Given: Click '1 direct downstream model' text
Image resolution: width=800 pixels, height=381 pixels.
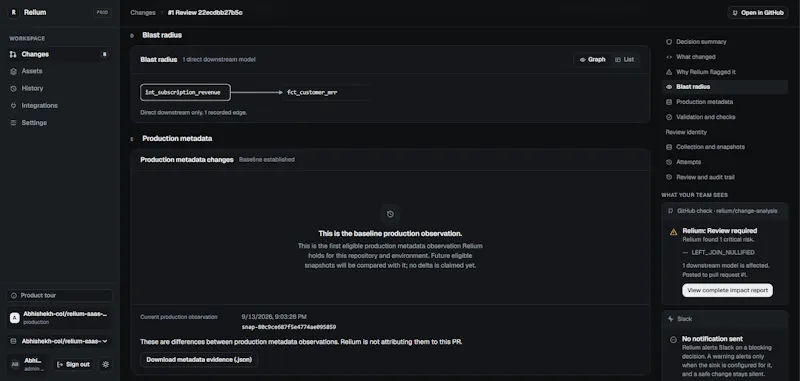Looking at the screenshot, I should [219, 60].
